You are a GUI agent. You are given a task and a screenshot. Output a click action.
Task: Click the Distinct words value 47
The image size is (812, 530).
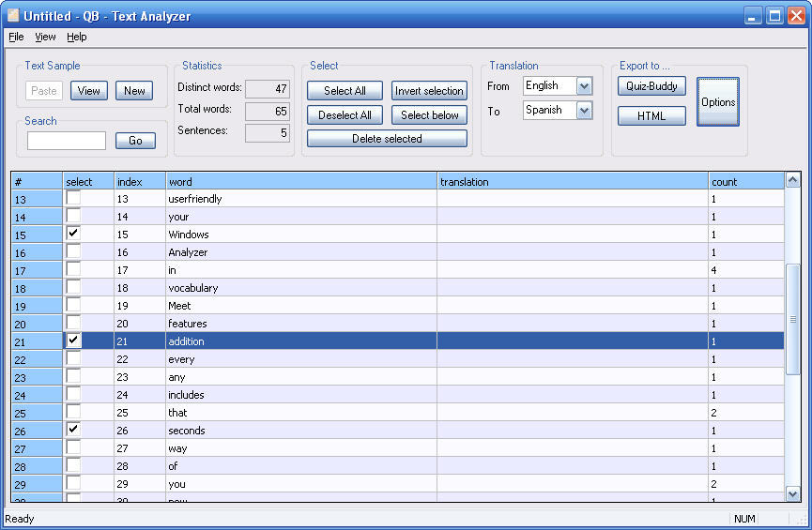[268, 89]
